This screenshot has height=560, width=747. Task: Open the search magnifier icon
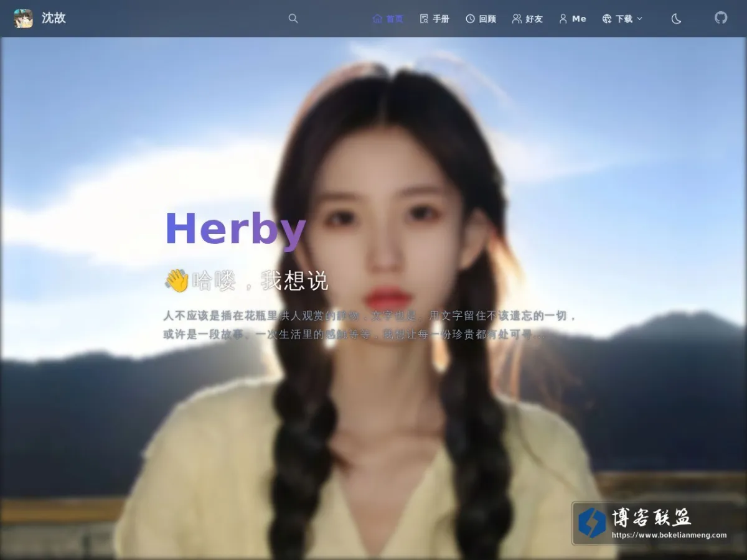pyautogui.click(x=293, y=19)
